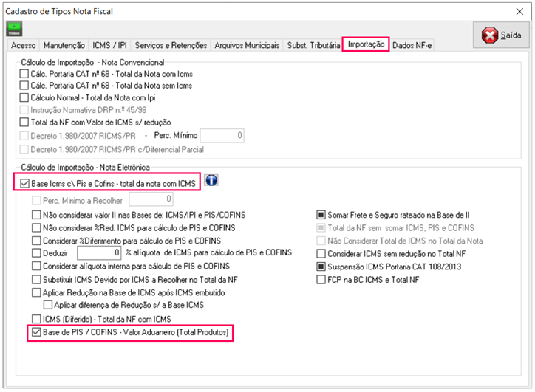Image resolution: width=535 pixels, height=392 pixels.
Task: Close the Cadastro de Tipos Nota Fiscal window
Action: pyautogui.click(x=518, y=11)
